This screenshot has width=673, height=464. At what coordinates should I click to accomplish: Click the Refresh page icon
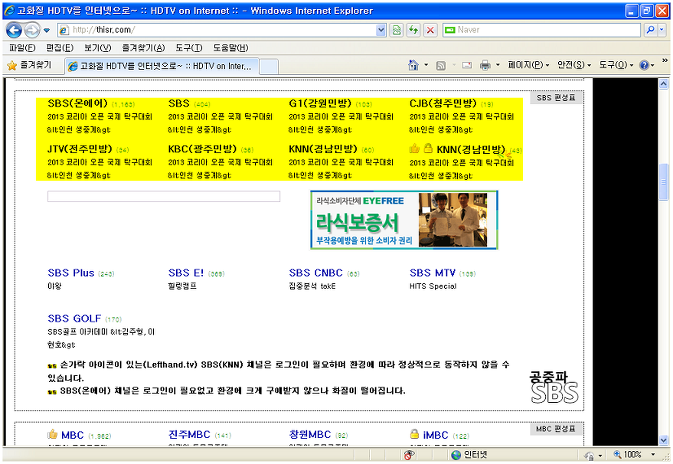(413, 30)
